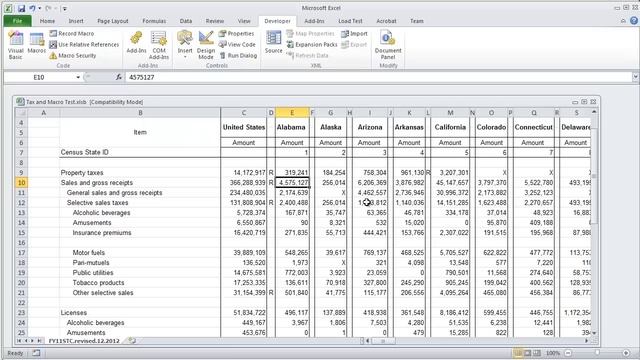Open control Properties
640x360 pixels.
pyautogui.click(x=236, y=33)
